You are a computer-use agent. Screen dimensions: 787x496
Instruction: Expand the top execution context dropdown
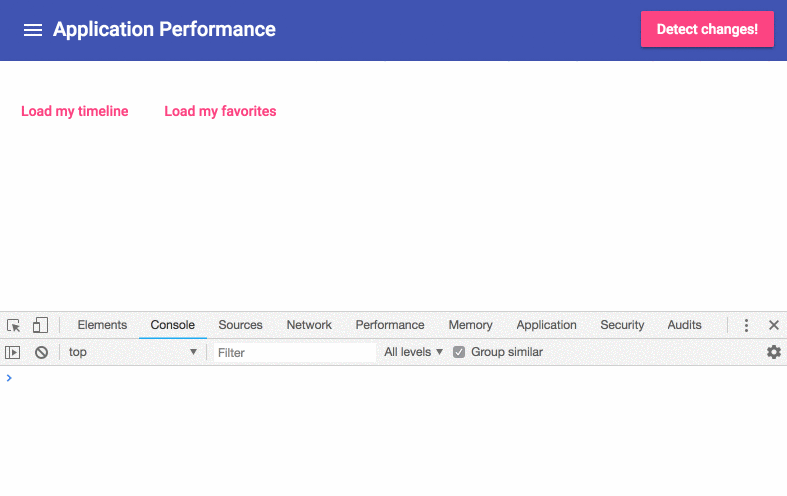click(x=133, y=352)
